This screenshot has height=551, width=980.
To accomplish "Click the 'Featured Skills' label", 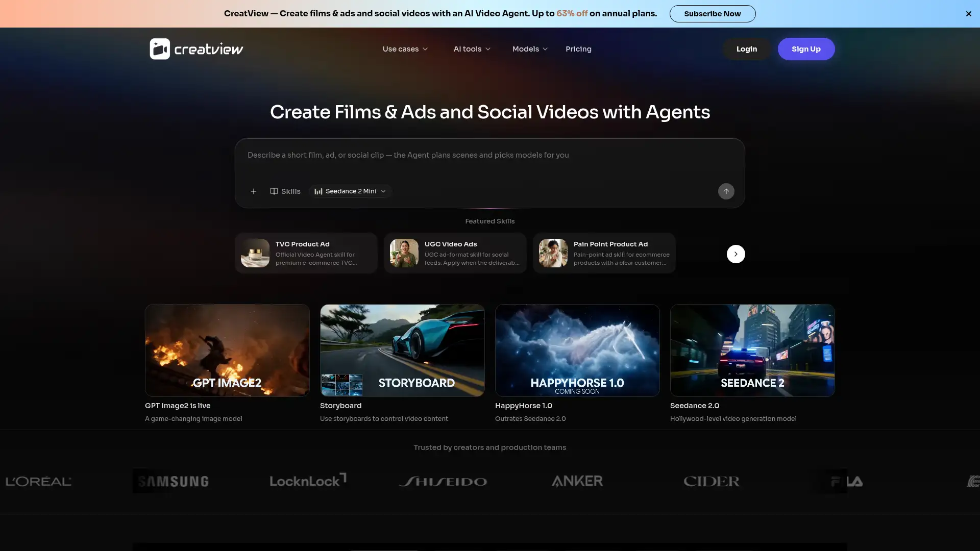I will [x=490, y=221].
